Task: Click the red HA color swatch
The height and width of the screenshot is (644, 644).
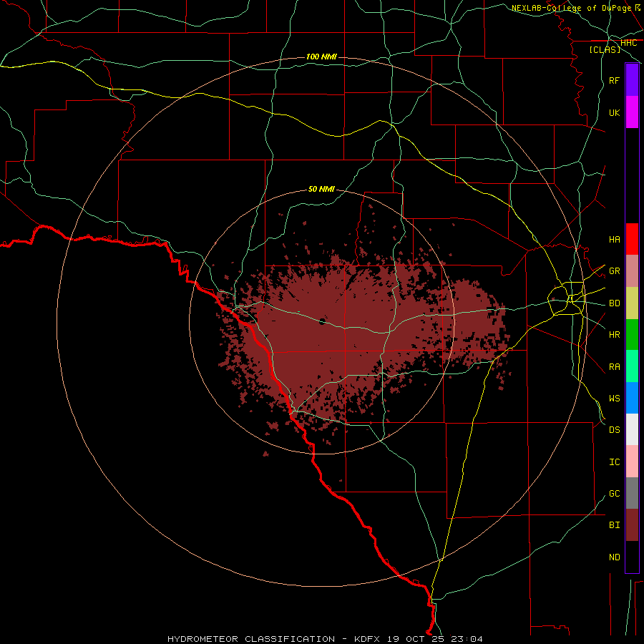Action: click(x=632, y=239)
